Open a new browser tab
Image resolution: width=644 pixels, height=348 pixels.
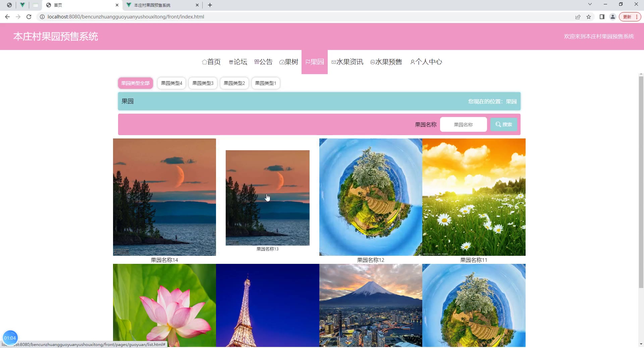[210, 5]
